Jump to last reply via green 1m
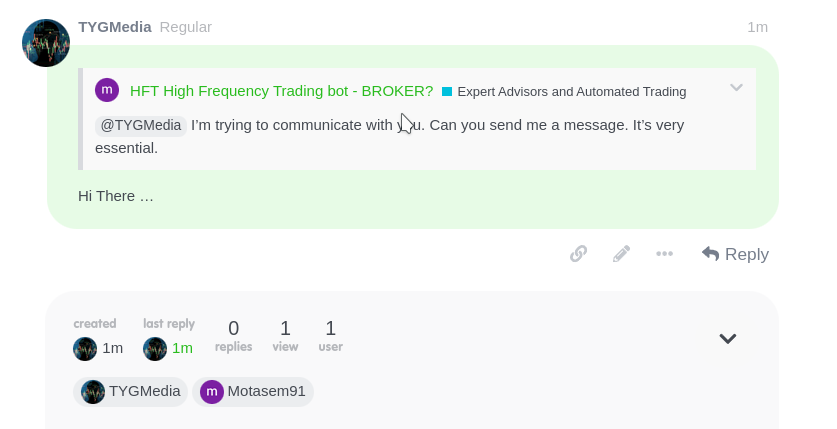837x429 pixels. pos(182,348)
